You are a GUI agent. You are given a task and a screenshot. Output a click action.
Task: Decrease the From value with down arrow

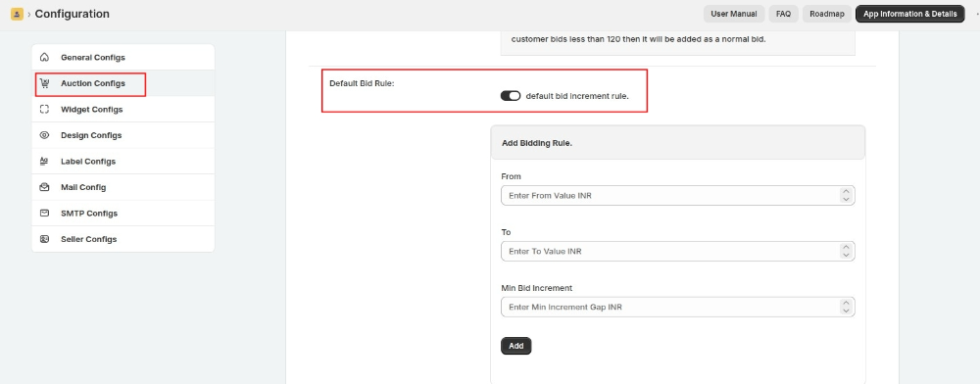(x=846, y=199)
